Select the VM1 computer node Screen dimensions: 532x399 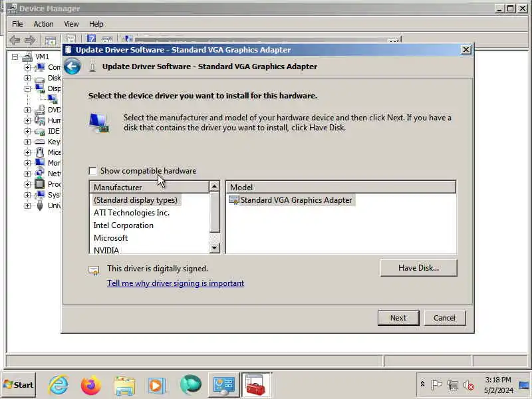click(42, 57)
